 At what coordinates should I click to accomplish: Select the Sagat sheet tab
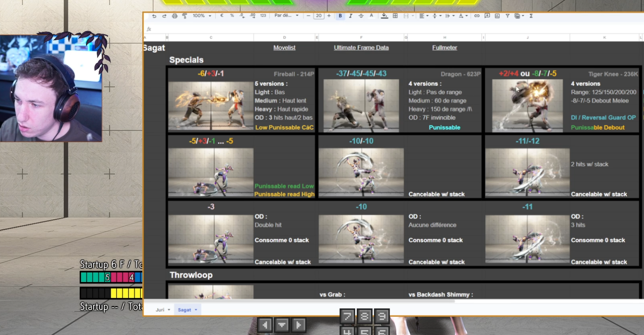pos(184,310)
